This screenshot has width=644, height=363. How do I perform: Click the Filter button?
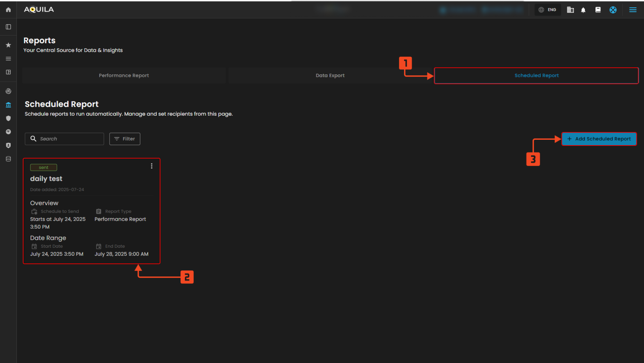coord(125,139)
